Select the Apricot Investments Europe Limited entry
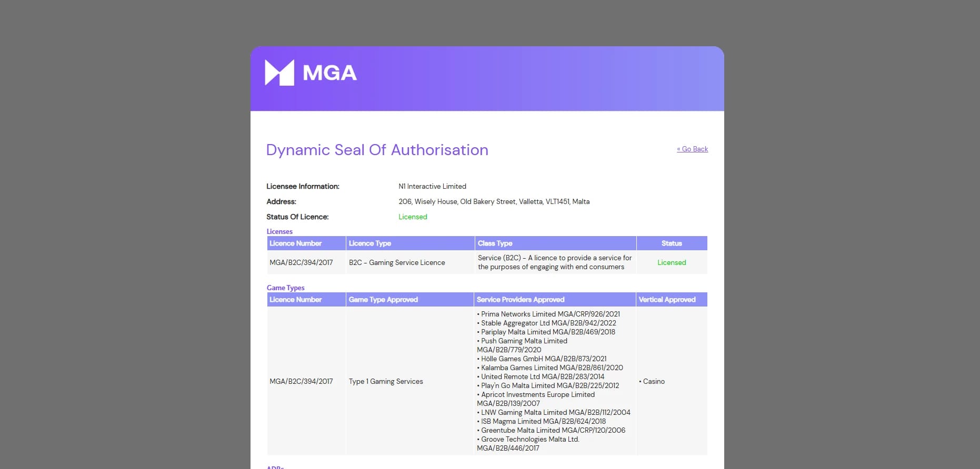The height and width of the screenshot is (469, 980). pos(536,399)
